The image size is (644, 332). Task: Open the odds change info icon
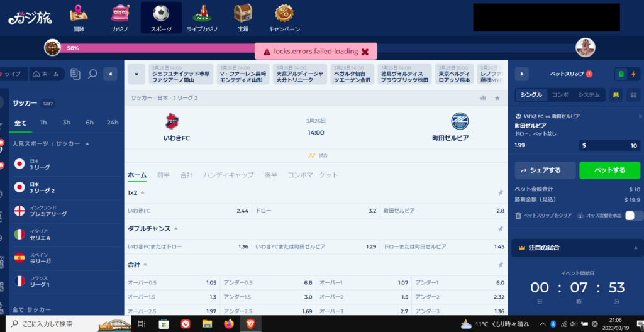tap(580, 215)
